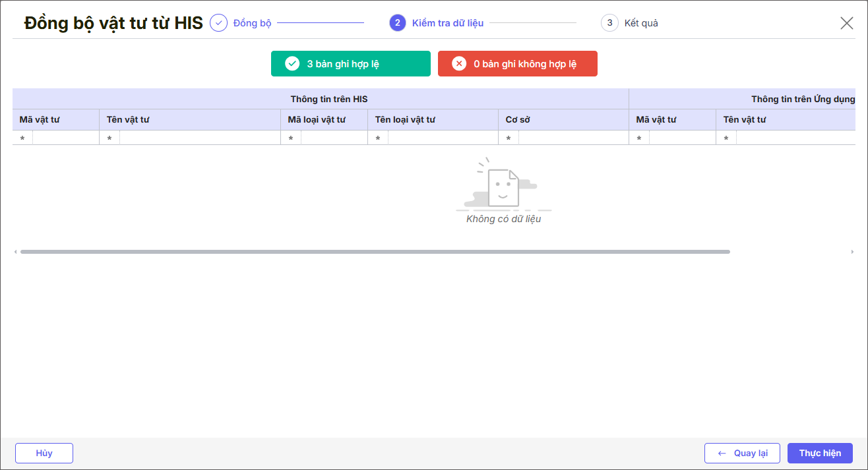Click the scroll-right arrow of the table
This screenshot has width=868, height=470.
coord(852,252)
